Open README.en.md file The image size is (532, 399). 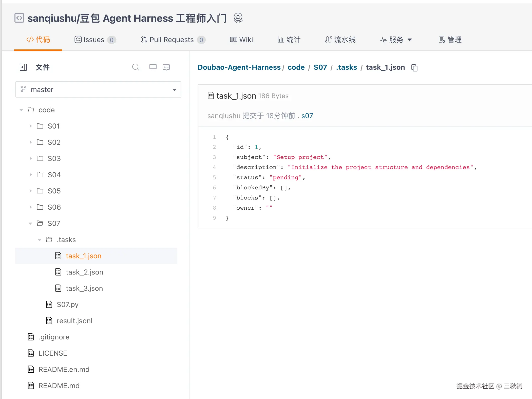click(64, 369)
